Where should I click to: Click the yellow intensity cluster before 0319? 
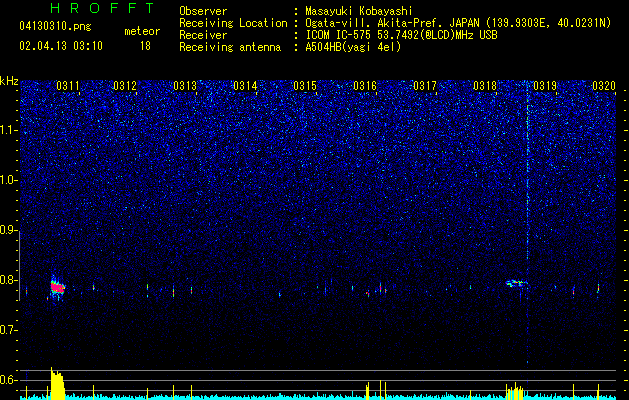pos(515,392)
